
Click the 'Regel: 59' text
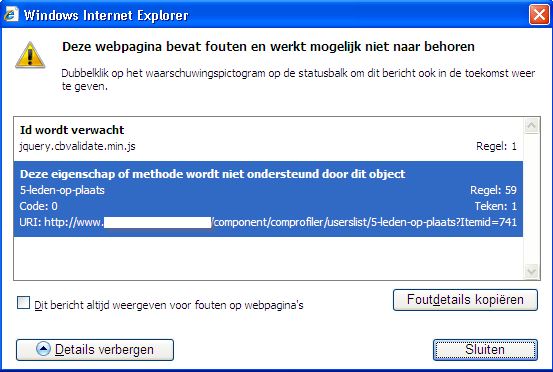493,190
